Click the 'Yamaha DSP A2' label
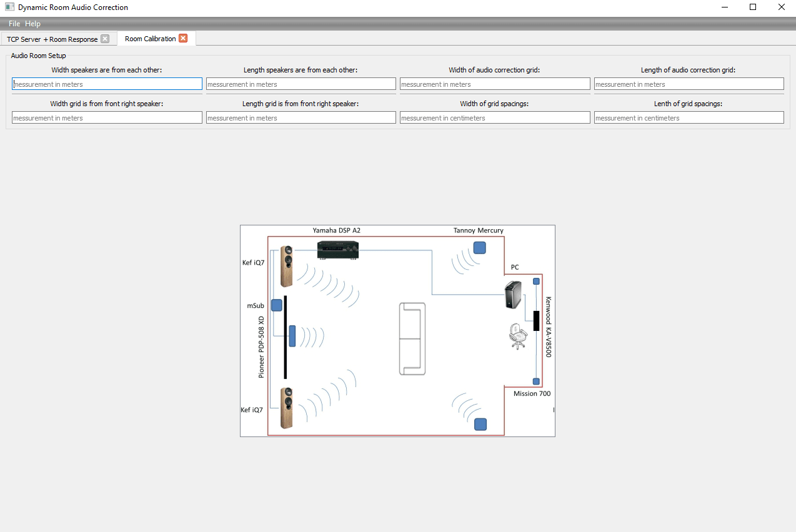 point(337,230)
